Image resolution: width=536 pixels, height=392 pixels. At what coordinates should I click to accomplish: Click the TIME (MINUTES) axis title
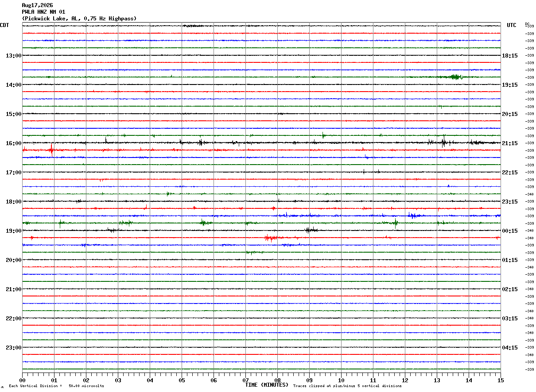[267, 385]
